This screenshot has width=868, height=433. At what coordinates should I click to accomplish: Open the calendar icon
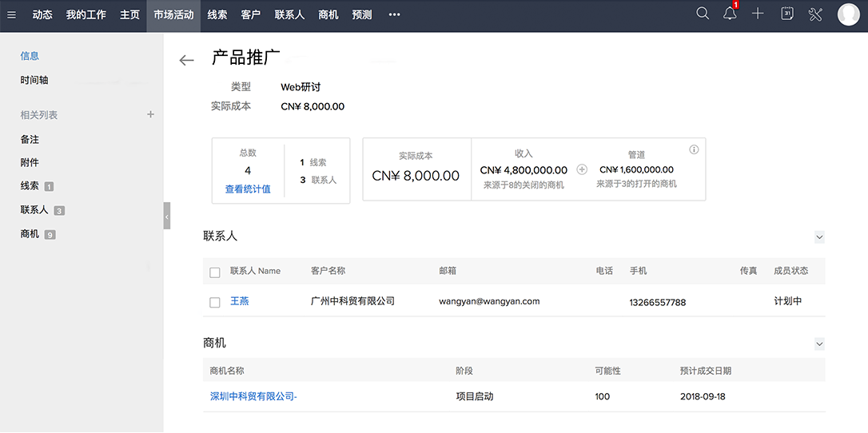786,14
